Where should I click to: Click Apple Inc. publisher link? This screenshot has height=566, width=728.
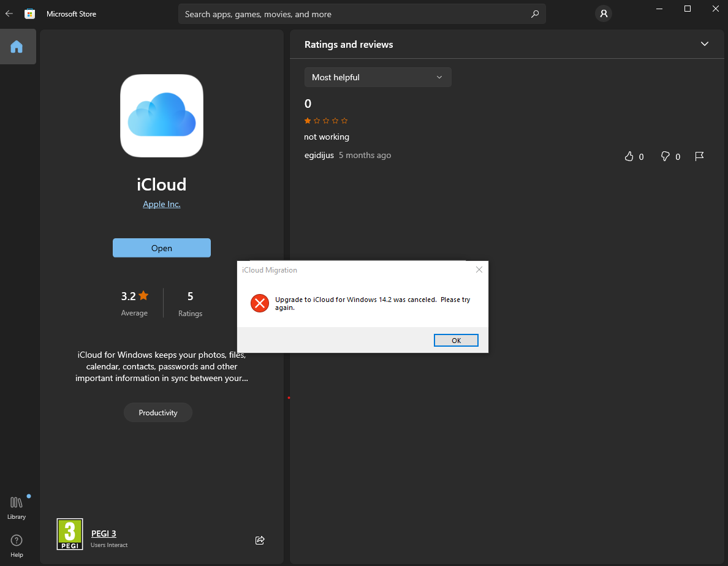point(161,204)
